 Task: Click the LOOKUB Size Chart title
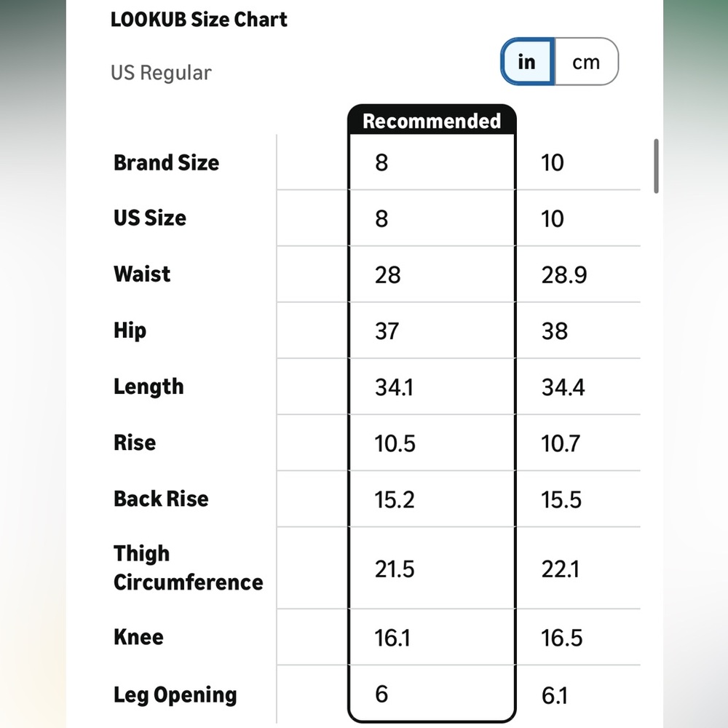(x=199, y=20)
